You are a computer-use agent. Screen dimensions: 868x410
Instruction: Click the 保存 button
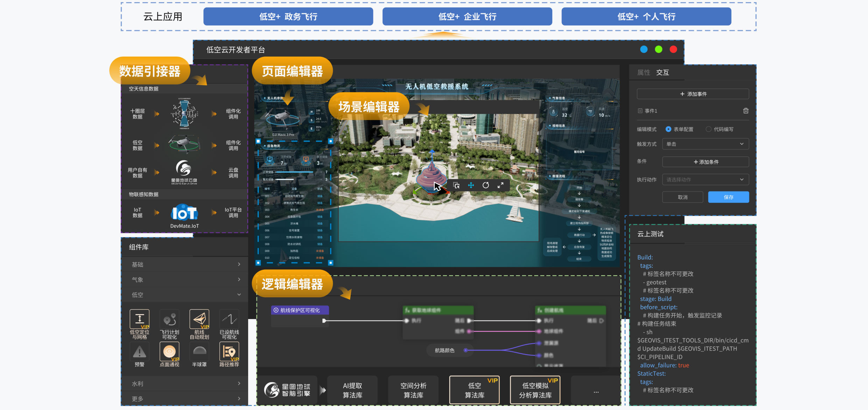click(x=728, y=197)
